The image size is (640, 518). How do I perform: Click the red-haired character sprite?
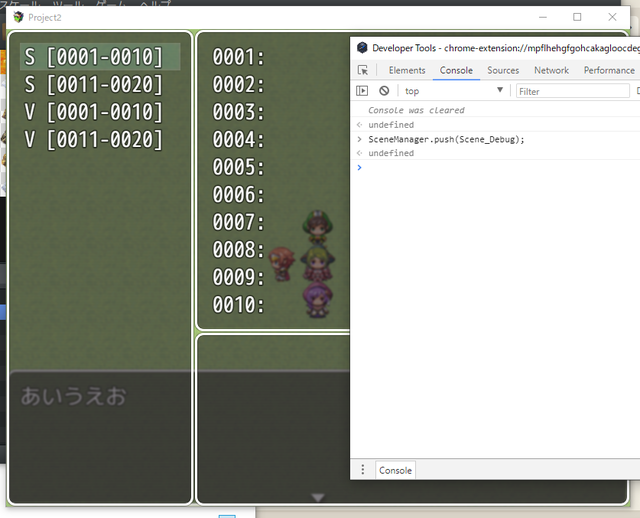(x=282, y=264)
